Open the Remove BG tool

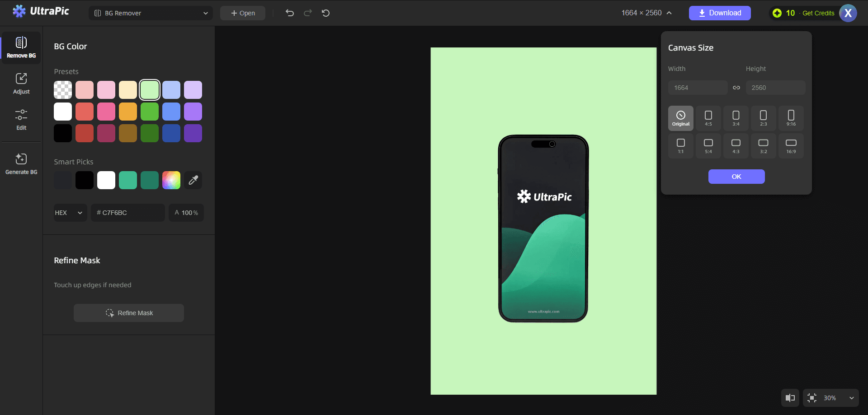(21, 47)
